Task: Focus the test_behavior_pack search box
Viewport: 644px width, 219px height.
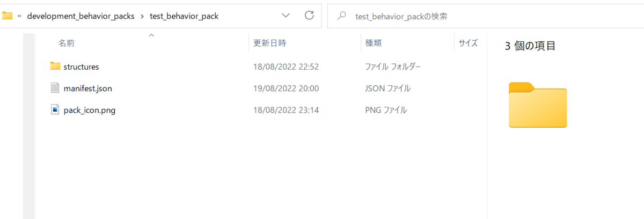Action: pos(486,16)
